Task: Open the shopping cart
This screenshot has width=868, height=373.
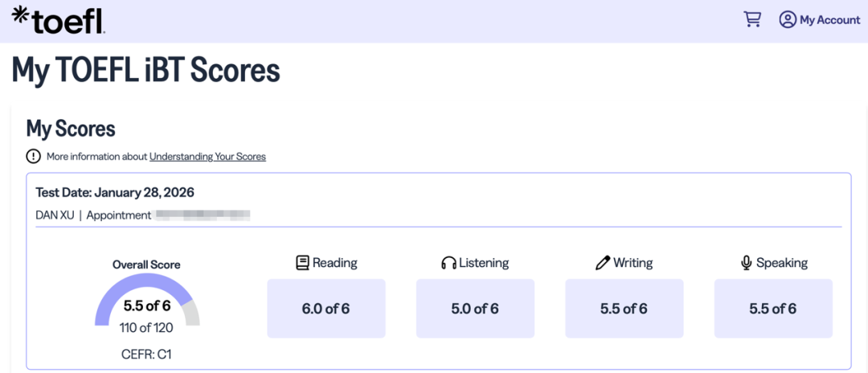Action: (x=752, y=19)
